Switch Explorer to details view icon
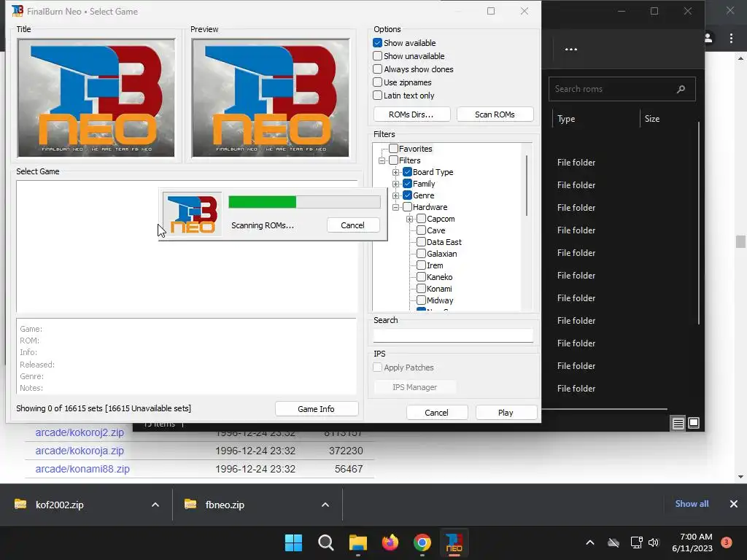 [x=678, y=423]
